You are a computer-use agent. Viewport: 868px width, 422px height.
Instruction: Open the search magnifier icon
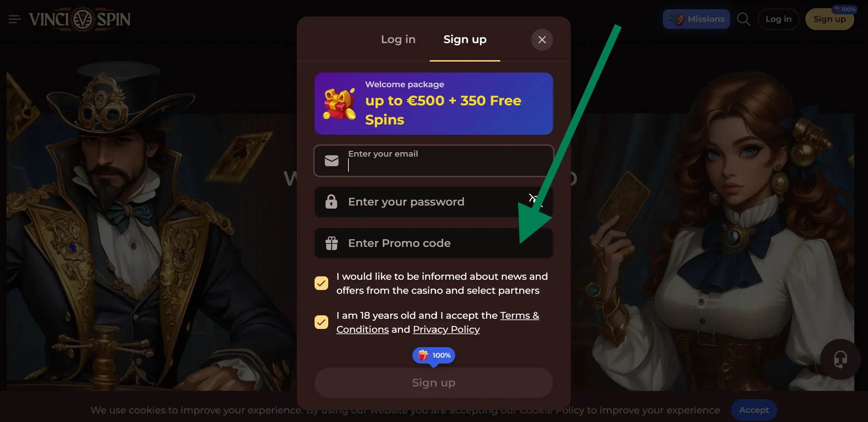(x=743, y=19)
